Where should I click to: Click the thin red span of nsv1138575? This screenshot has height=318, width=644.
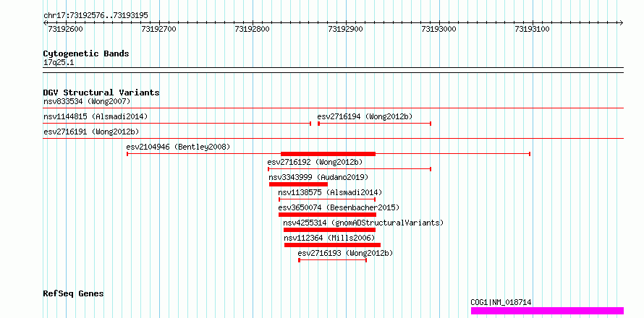point(327,199)
